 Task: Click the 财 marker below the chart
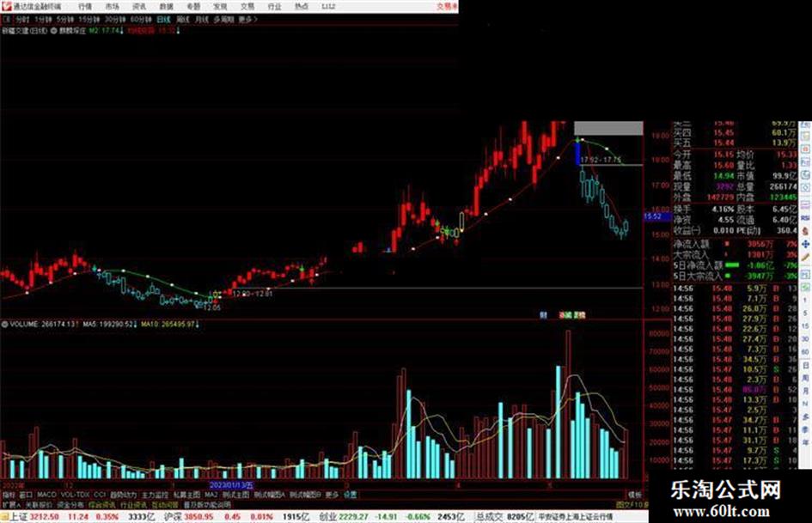point(543,314)
